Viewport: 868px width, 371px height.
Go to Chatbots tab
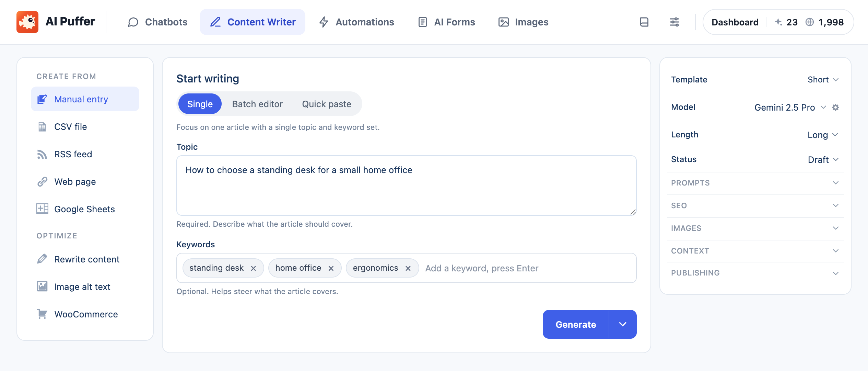[x=157, y=22]
